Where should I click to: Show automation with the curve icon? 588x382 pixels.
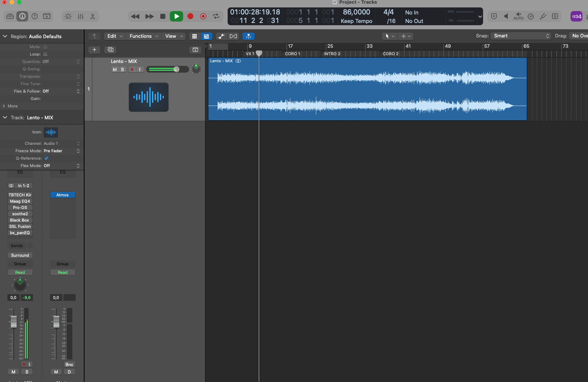point(221,36)
